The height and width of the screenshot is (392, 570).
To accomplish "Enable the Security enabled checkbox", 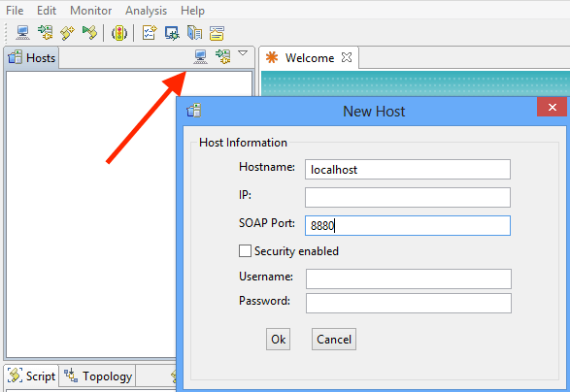I will pos(245,250).
